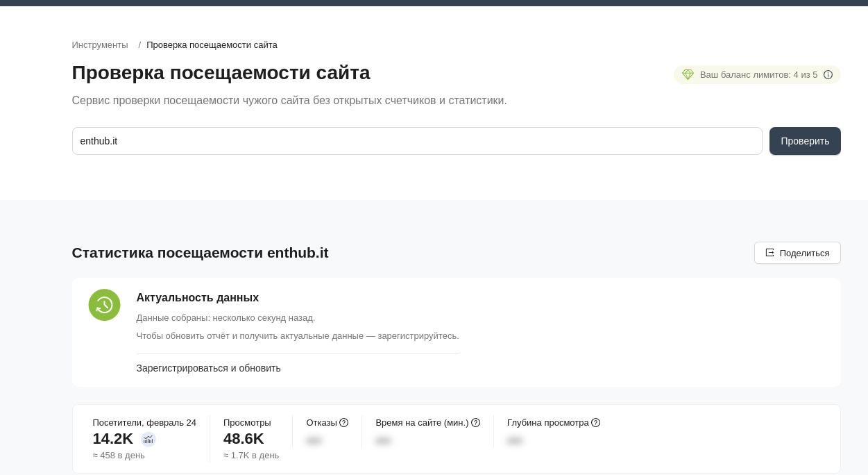Click the Просмотры label

pos(247,422)
